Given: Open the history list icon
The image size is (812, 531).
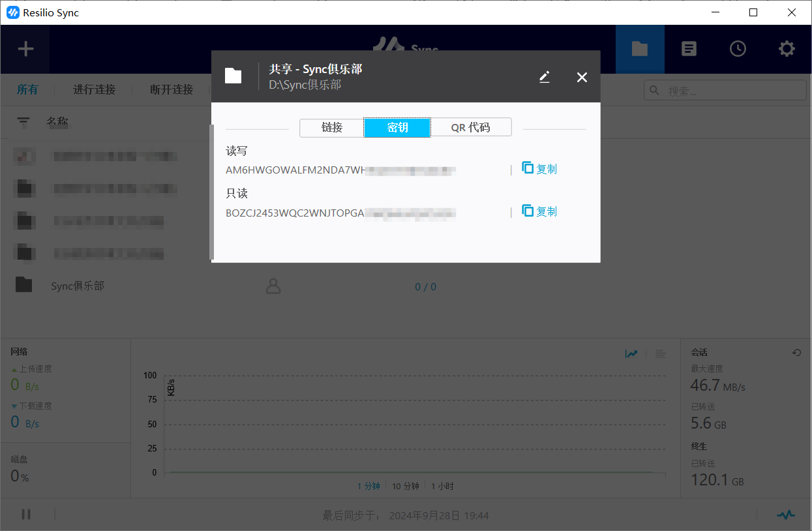Looking at the screenshot, I should pyautogui.click(x=689, y=49).
